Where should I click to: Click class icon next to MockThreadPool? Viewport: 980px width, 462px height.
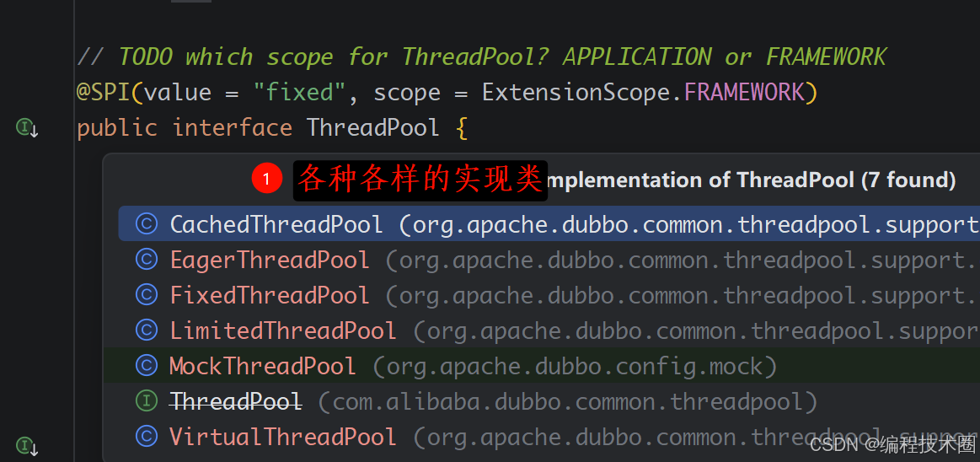click(147, 366)
